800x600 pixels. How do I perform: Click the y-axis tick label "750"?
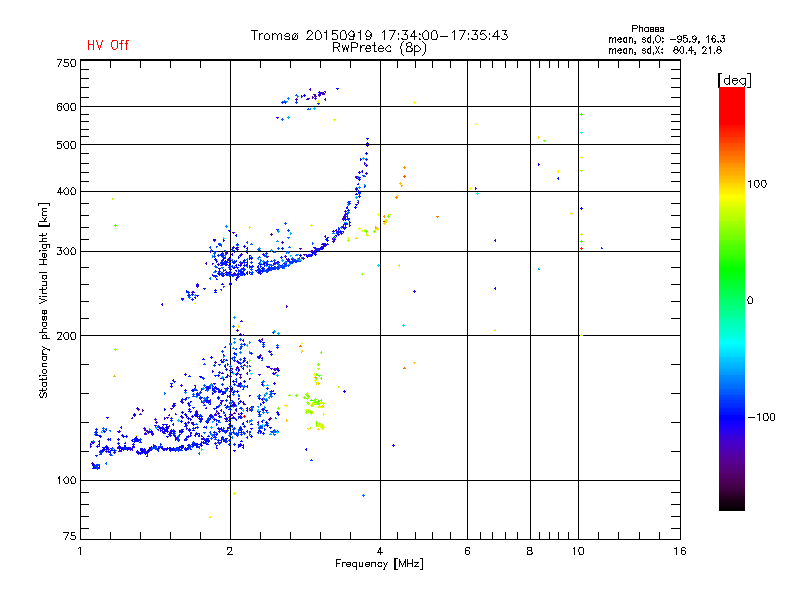(x=66, y=63)
